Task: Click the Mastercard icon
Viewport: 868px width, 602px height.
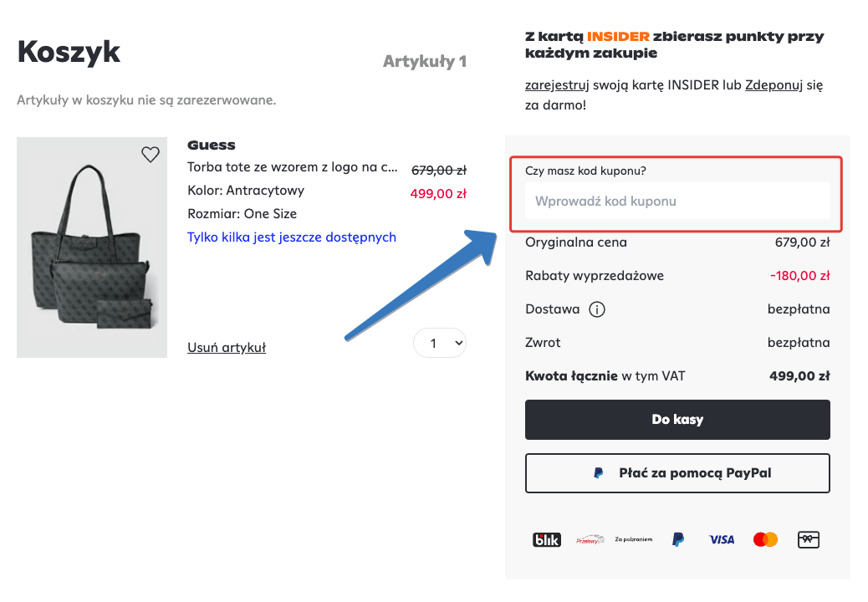Action: click(x=765, y=540)
